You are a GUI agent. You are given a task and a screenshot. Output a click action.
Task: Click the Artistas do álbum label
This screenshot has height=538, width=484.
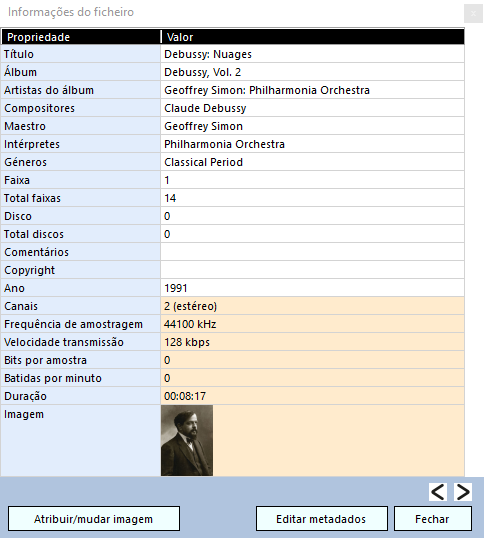(49, 90)
